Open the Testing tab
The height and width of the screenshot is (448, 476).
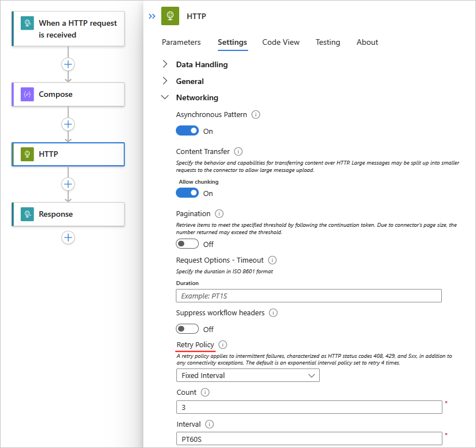pos(328,42)
